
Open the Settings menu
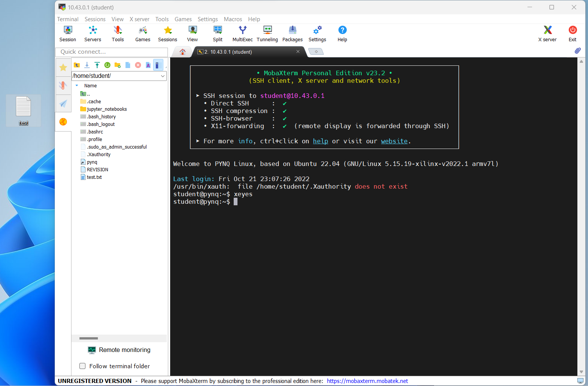pos(208,19)
